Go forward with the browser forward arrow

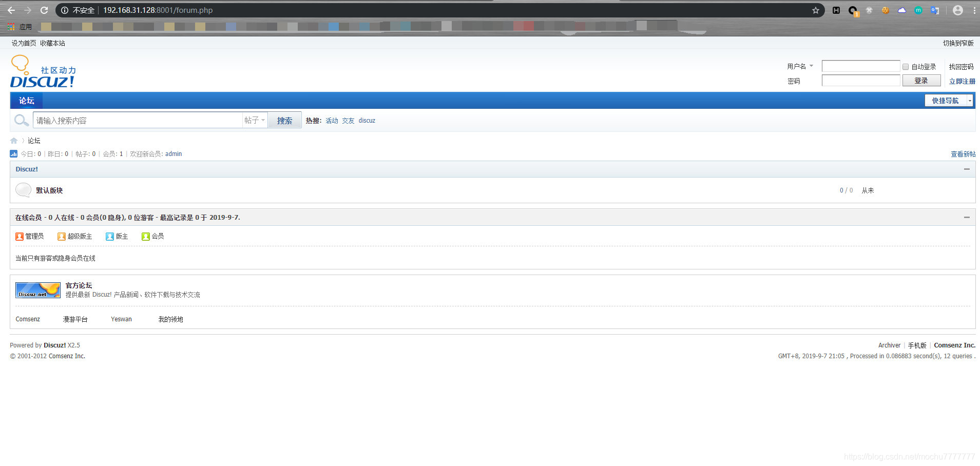click(28, 10)
